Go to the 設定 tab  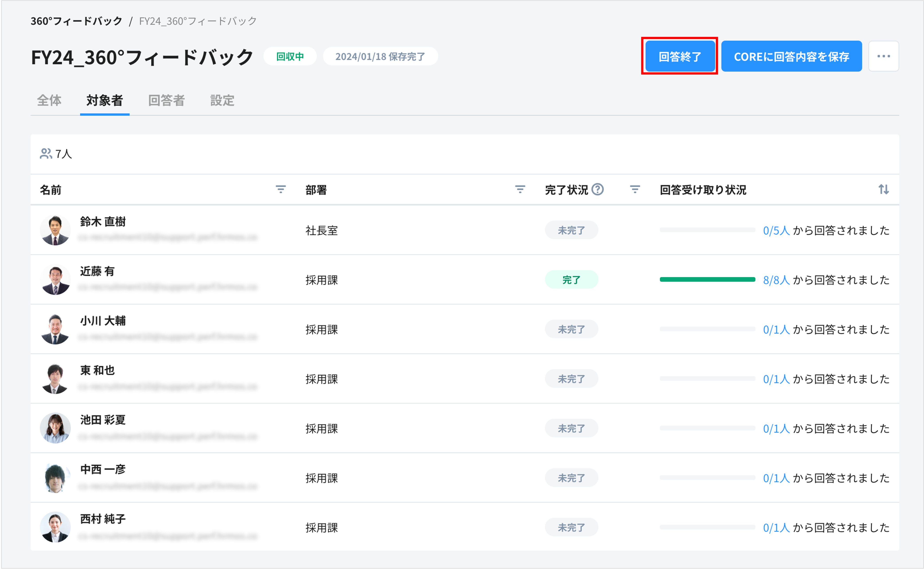point(222,100)
